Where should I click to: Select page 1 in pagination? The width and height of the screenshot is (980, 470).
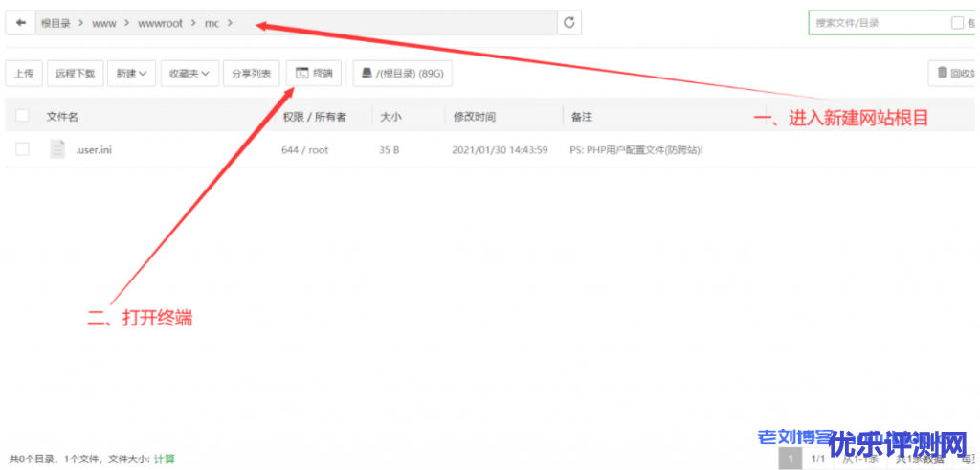tap(791, 459)
